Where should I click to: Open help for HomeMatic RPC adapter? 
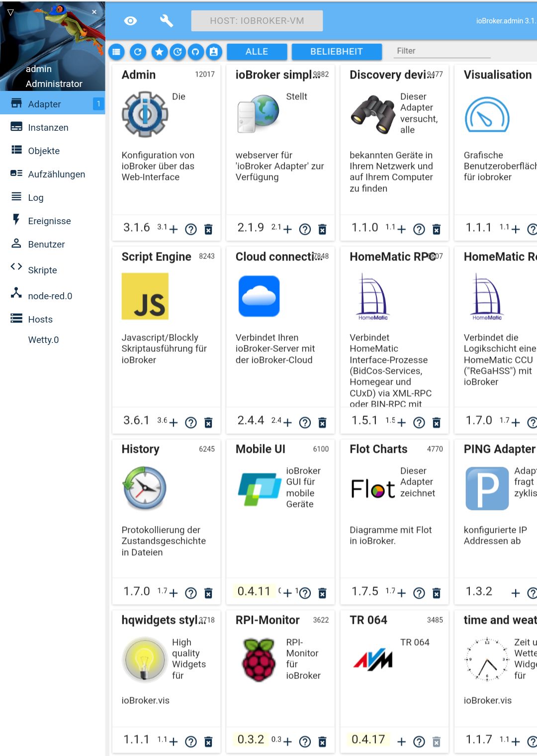tap(419, 422)
